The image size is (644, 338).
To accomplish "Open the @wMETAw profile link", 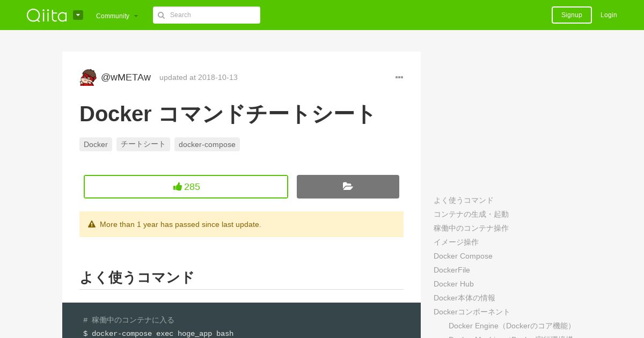I will 126,77.
